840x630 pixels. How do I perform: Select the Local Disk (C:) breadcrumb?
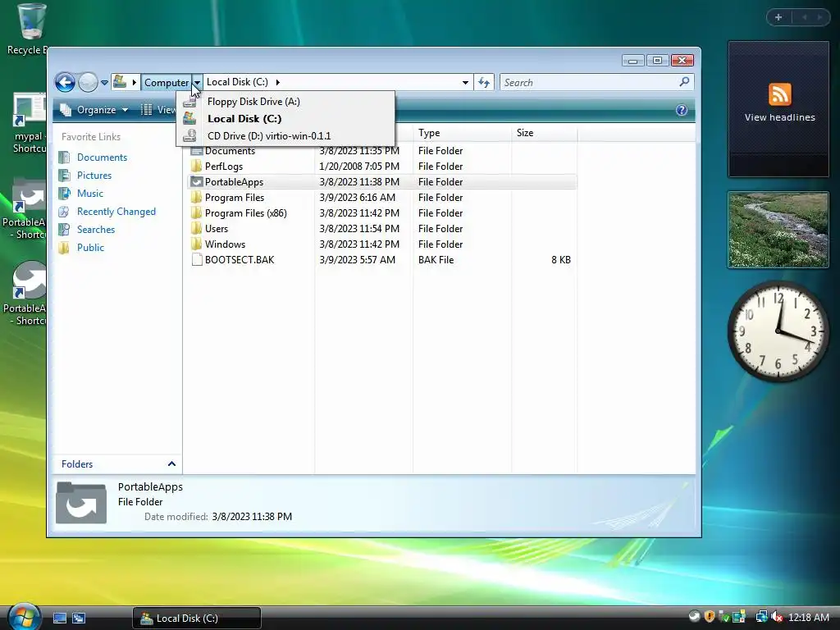tap(237, 82)
